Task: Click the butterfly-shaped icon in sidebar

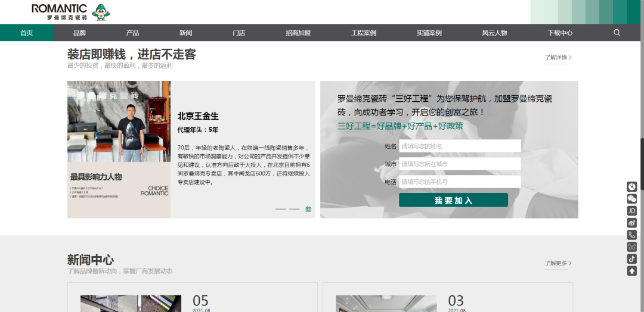Action: click(x=631, y=247)
